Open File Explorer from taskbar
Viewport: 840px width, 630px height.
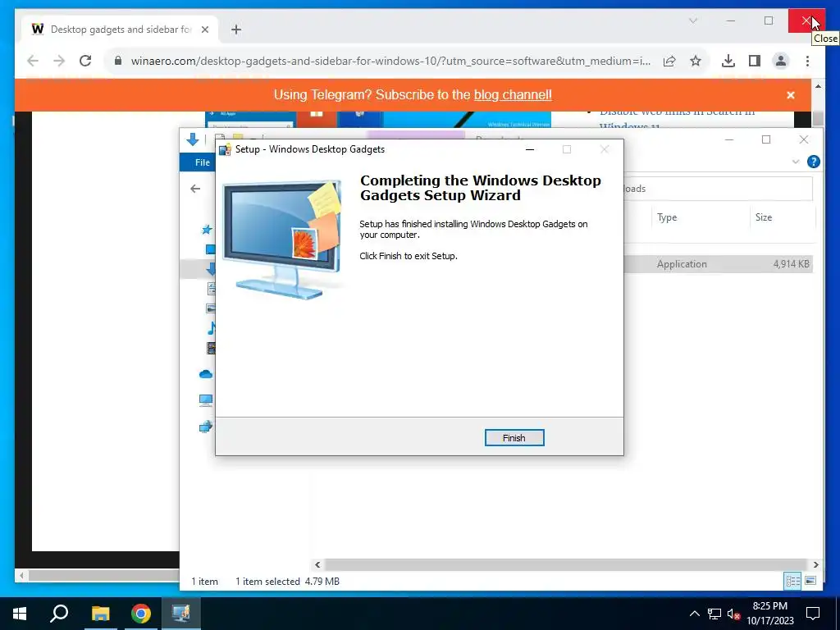point(100,614)
